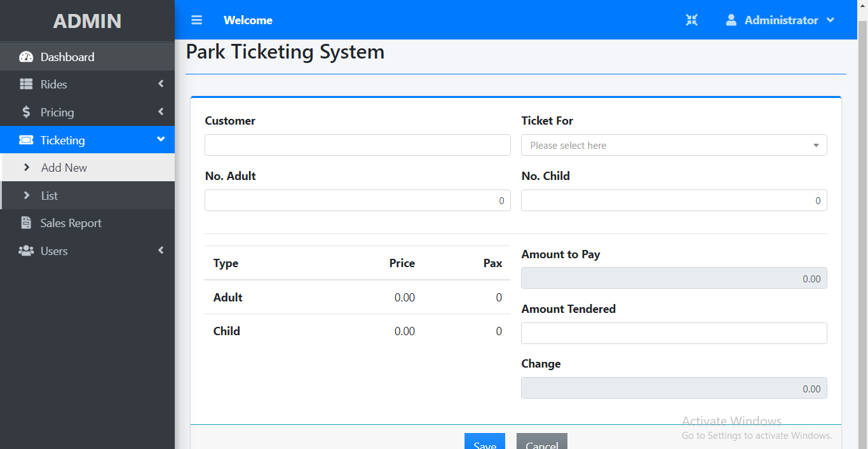Click the dollar sign icon beside Pricing
This screenshot has width=868, height=449.
(26, 112)
